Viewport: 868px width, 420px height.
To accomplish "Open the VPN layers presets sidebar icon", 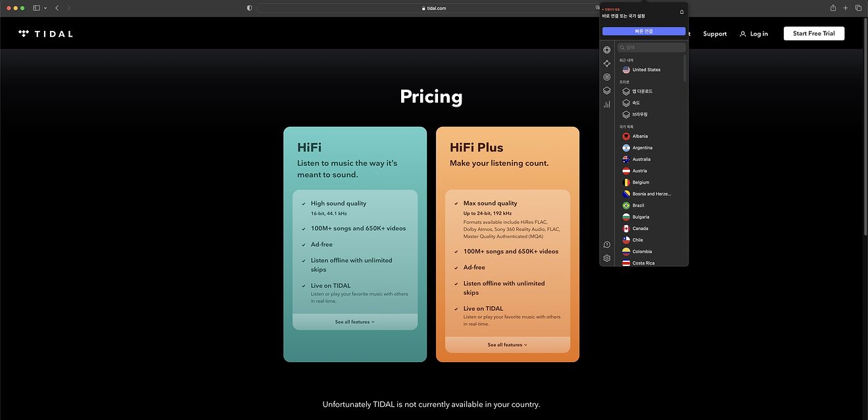I will [607, 91].
